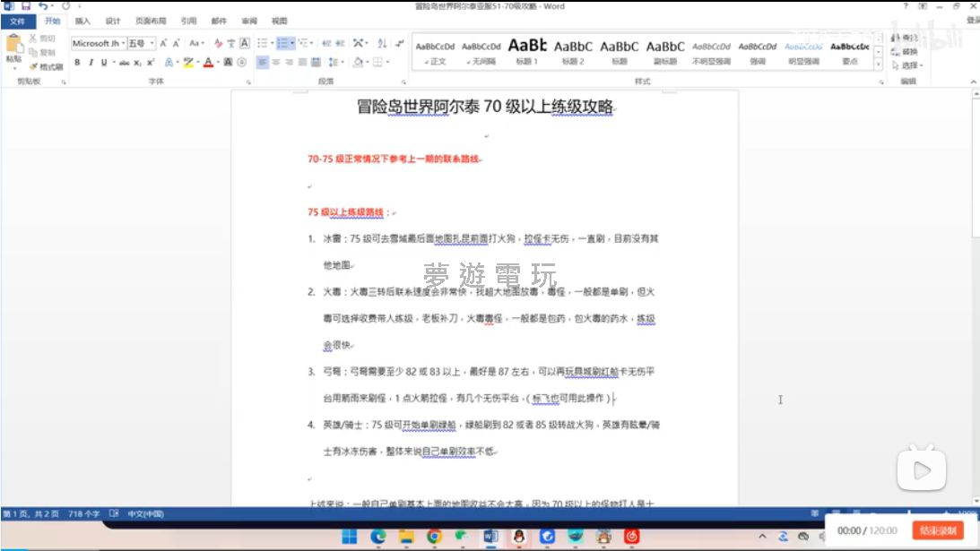980x551 pixels.
Task: Click the center alignment icon
Action: click(275, 63)
